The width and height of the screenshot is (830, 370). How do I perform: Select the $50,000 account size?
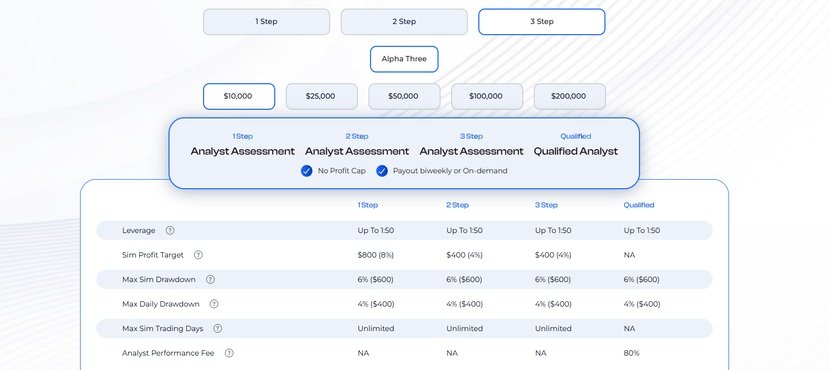click(x=404, y=96)
